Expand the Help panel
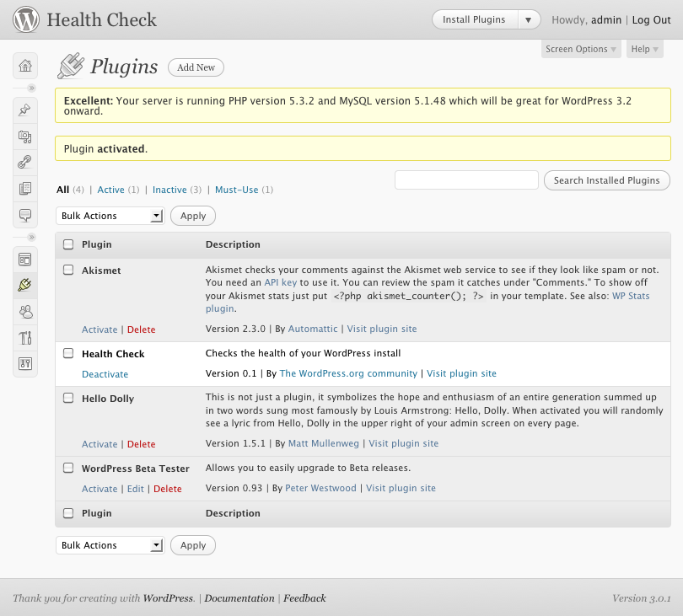Image resolution: width=683 pixels, height=616 pixels. coord(645,49)
